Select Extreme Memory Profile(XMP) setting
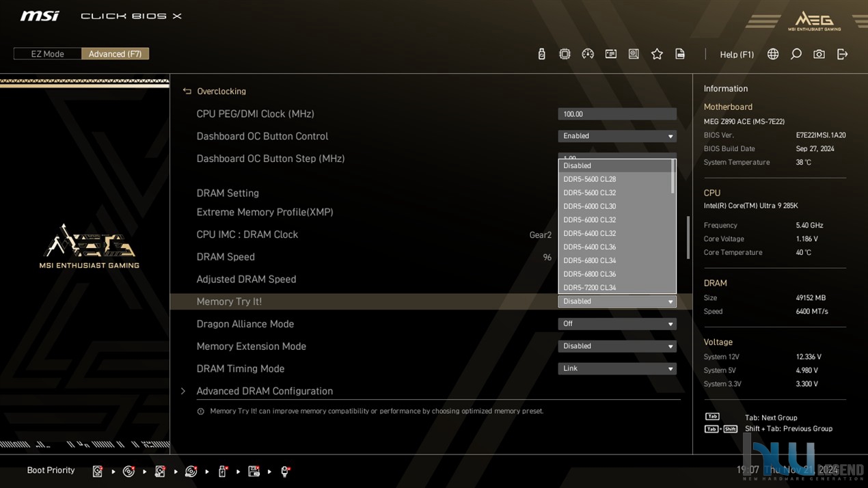Image resolution: width=868 pixels, height=488 pixels. pyautogui.click(x=265, y=212)
